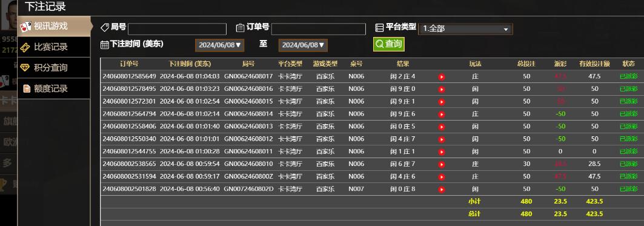Select round number GN00624608017
The image size is (644, 226).
248,76
